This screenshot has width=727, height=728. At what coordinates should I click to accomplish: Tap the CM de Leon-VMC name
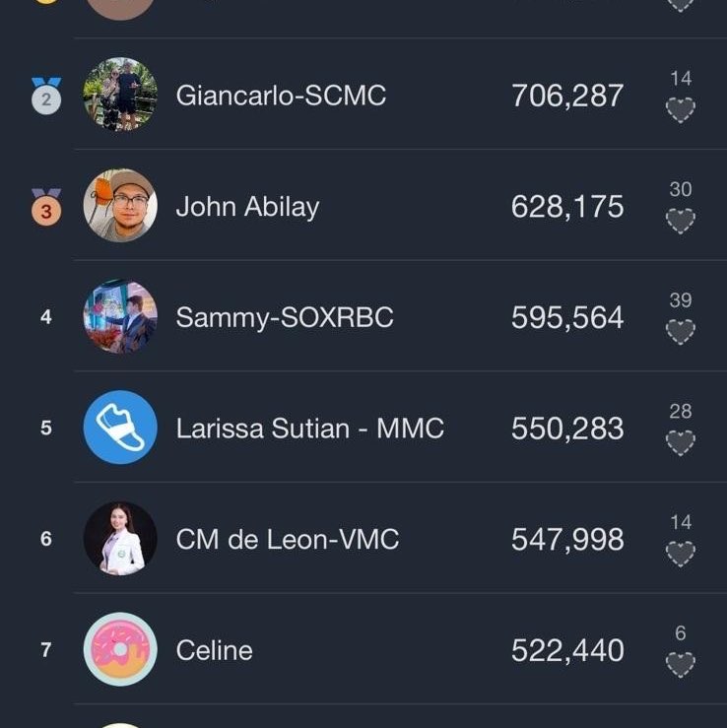click(x=287, y=540)
